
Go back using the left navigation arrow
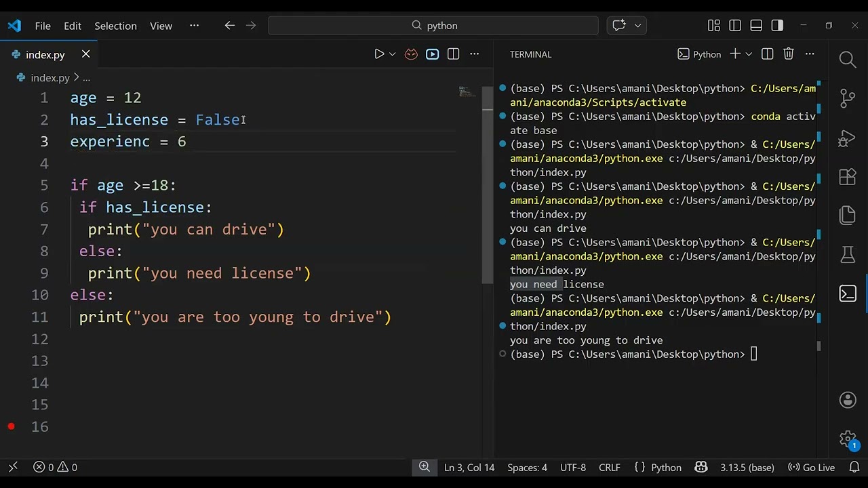229,26
